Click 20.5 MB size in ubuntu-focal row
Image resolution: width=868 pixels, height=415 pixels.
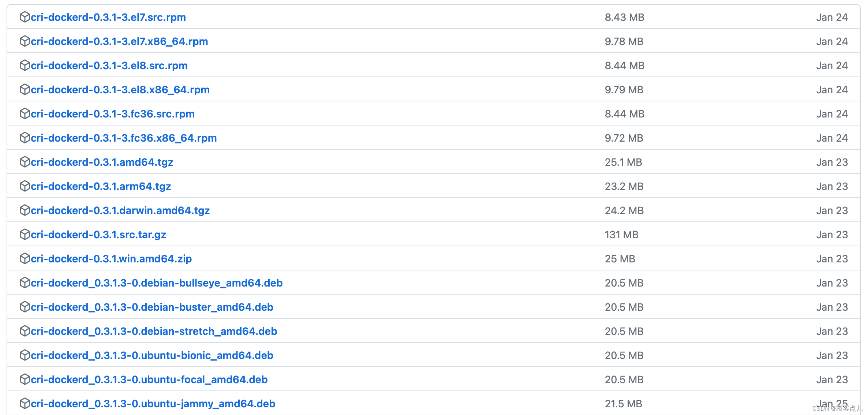pos(624,380)
